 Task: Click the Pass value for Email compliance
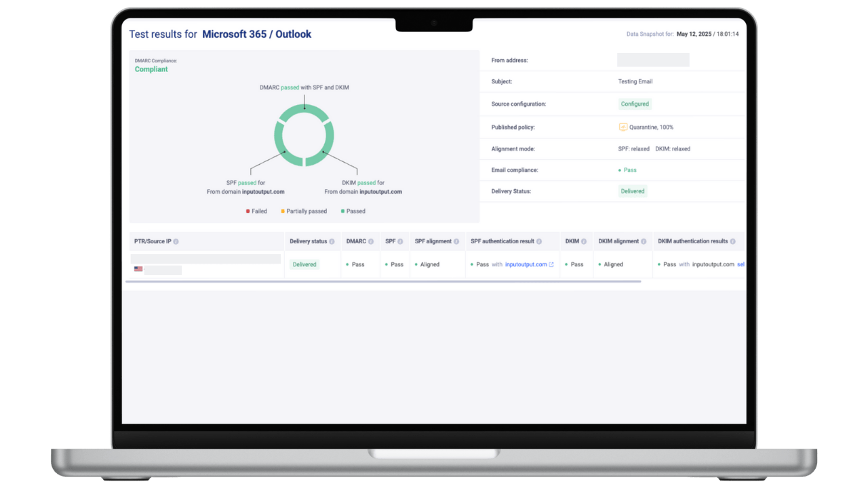(630, 170)
